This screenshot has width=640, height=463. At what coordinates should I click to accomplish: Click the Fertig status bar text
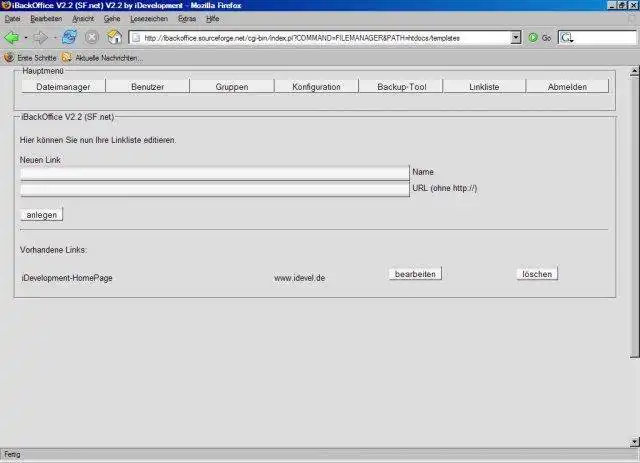[x=12, y=454]
